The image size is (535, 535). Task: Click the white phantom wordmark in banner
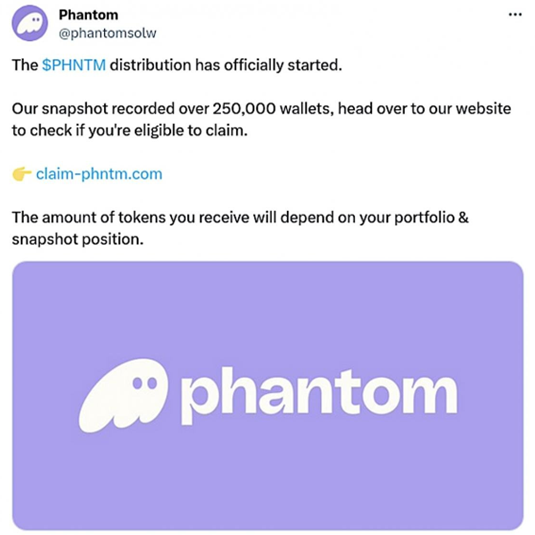319,396
